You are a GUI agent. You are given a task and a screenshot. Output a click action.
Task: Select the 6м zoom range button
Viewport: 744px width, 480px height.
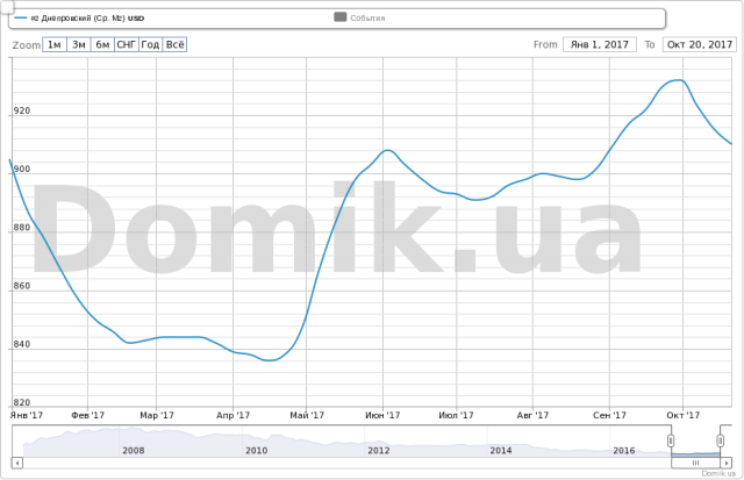pyautogui.click(x=102, y=45)
